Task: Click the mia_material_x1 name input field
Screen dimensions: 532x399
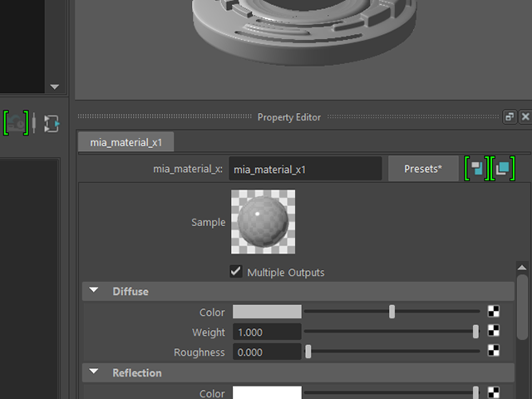Action: click(x=305, y=169)
